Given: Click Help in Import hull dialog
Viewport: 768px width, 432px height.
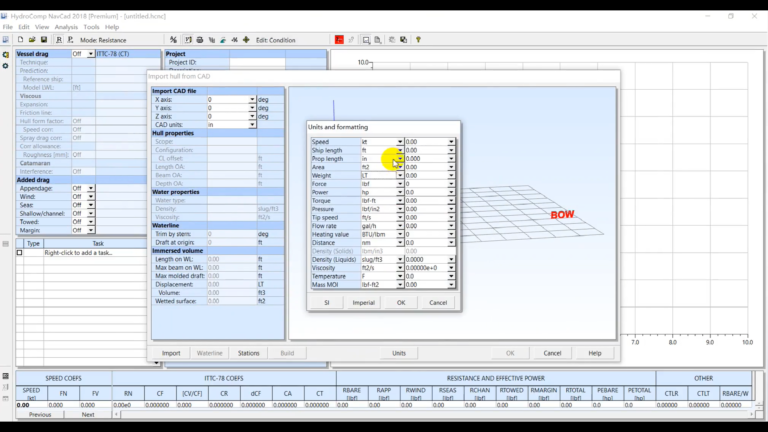Looking at the screenshot, I should point(595,353).
